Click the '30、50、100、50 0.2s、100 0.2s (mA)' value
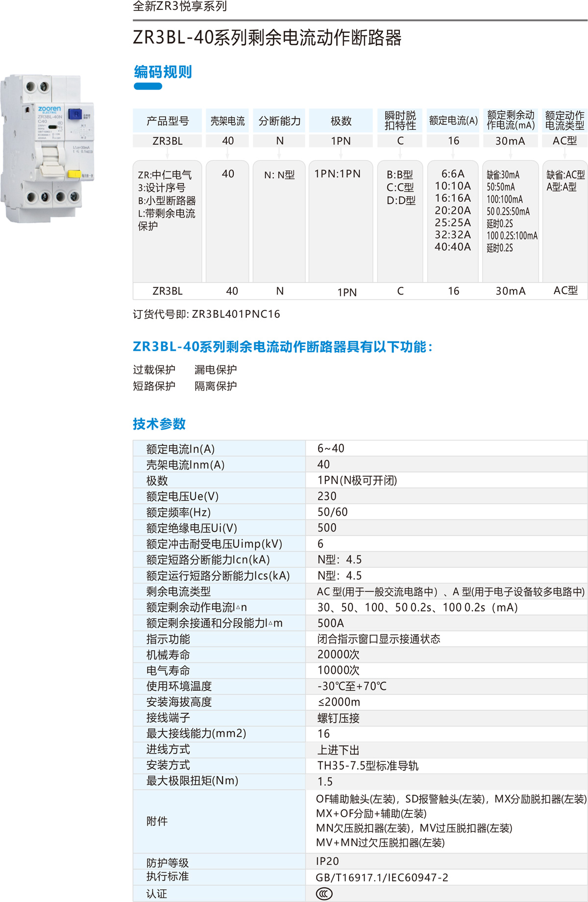 tap(417, 608)
